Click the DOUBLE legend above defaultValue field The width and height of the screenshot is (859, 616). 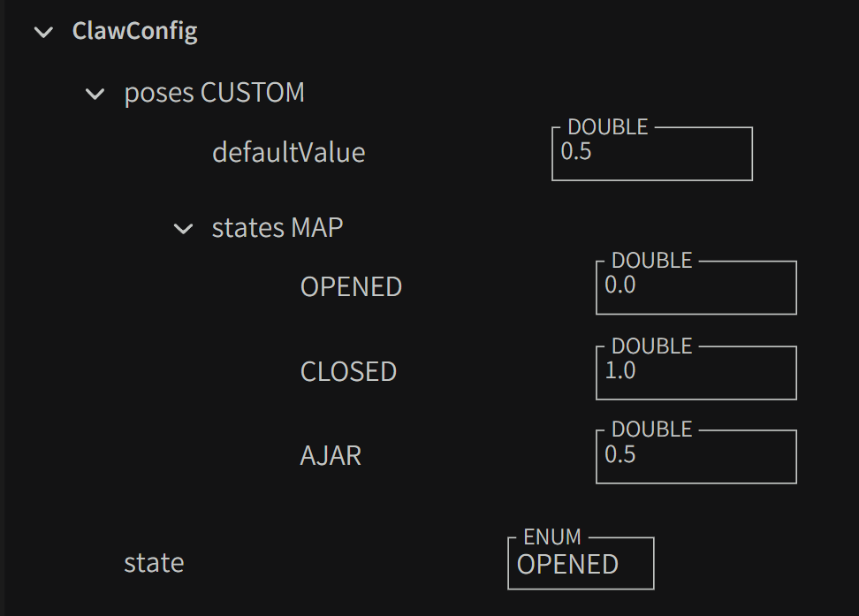607,127
